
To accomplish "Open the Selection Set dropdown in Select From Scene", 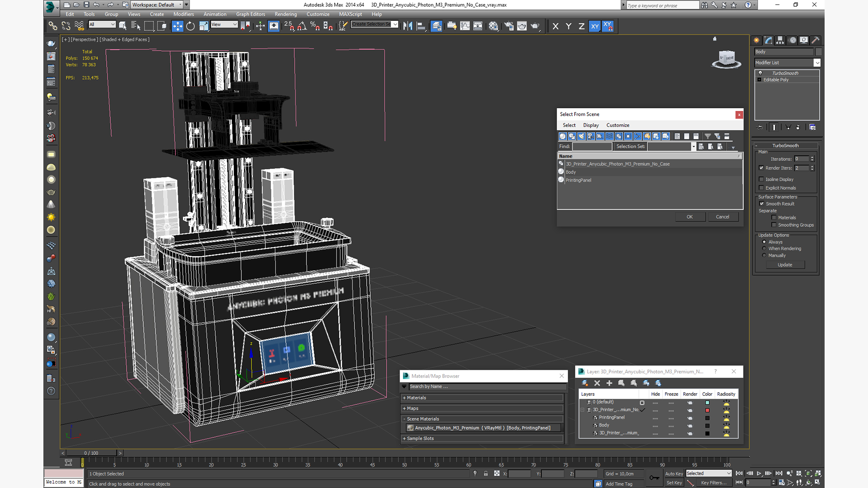I will (693, 146).
